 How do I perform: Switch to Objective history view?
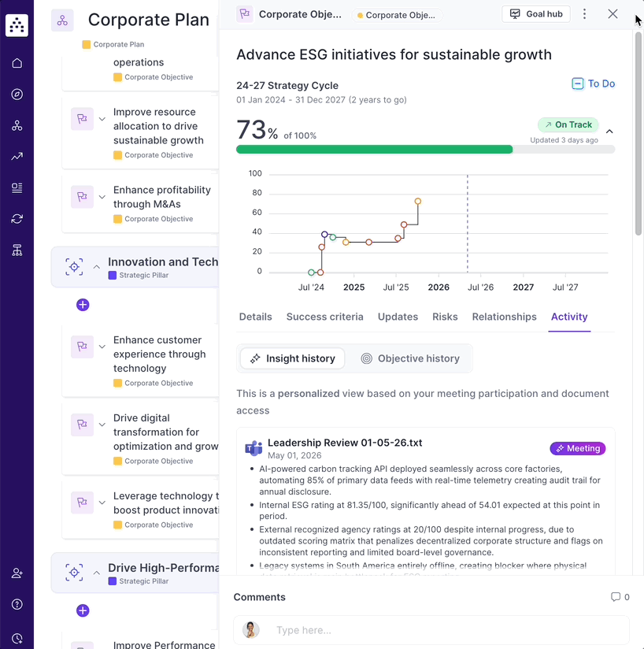tap(410, 358)
